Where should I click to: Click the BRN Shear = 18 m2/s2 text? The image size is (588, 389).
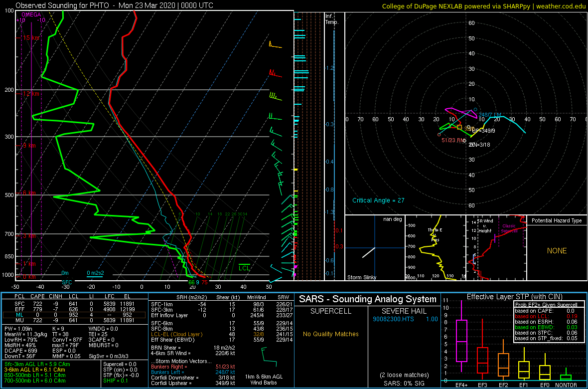(x=193, y=348)
